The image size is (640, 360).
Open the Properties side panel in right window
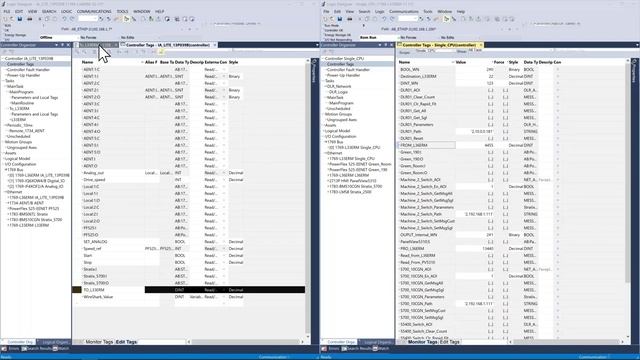coord(634,71)
